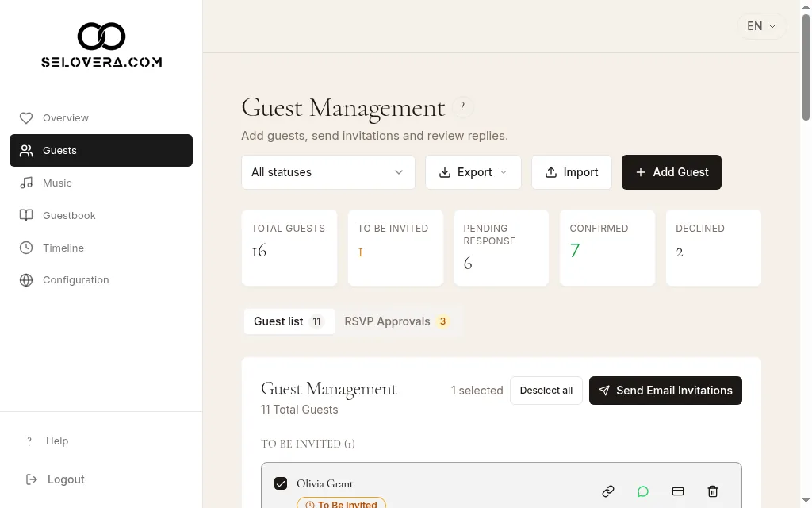The width and height of the screenshot is (812, 508).
Task: Open the All statuses filter dropdown
Action: tap(327, 172)
